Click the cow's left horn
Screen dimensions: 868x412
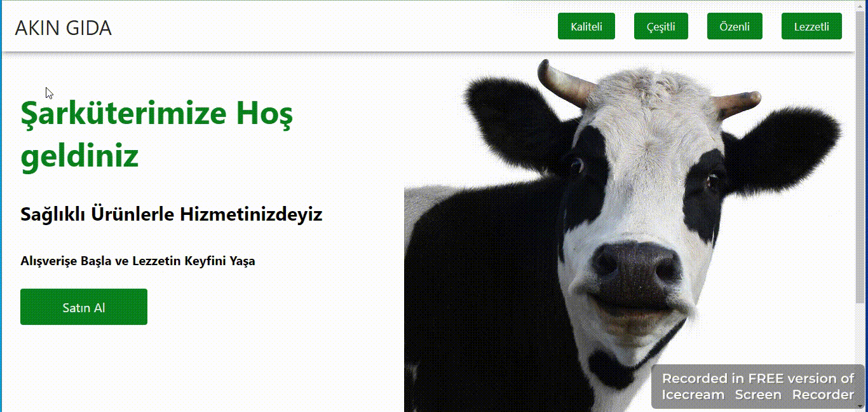[x=566, y=81]
